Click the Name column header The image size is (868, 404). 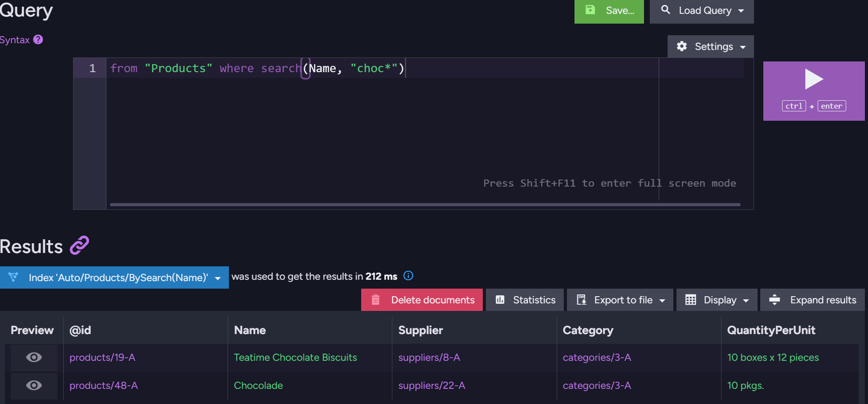[250, 330]
